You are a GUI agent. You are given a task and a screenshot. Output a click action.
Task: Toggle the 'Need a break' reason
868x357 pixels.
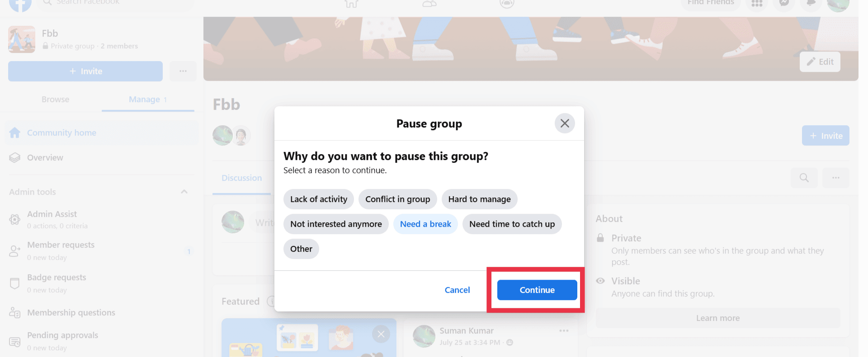425,224
